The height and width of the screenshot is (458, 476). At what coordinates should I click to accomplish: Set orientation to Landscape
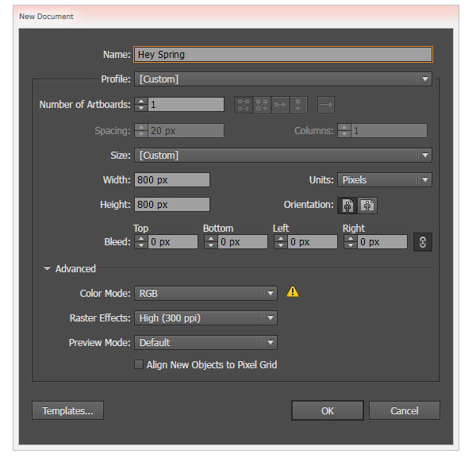[367, 205]
